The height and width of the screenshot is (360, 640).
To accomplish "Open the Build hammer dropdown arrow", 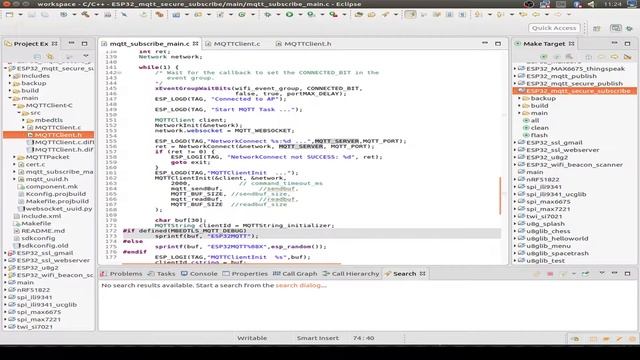I will pyautogui.click(x=96, y=14).
